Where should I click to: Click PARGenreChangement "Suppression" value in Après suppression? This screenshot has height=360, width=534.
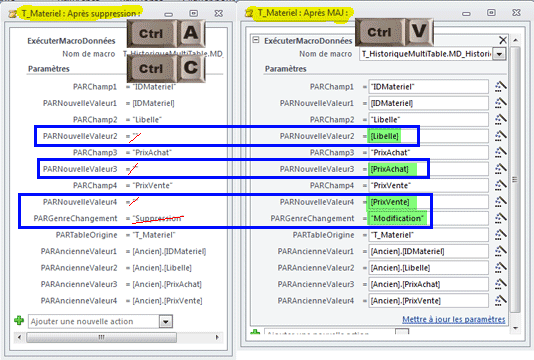tap(158, 218)
